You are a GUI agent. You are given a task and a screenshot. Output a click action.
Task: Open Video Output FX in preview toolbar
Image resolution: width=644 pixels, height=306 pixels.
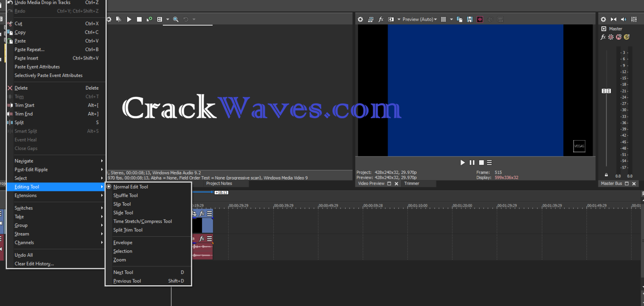381,19
